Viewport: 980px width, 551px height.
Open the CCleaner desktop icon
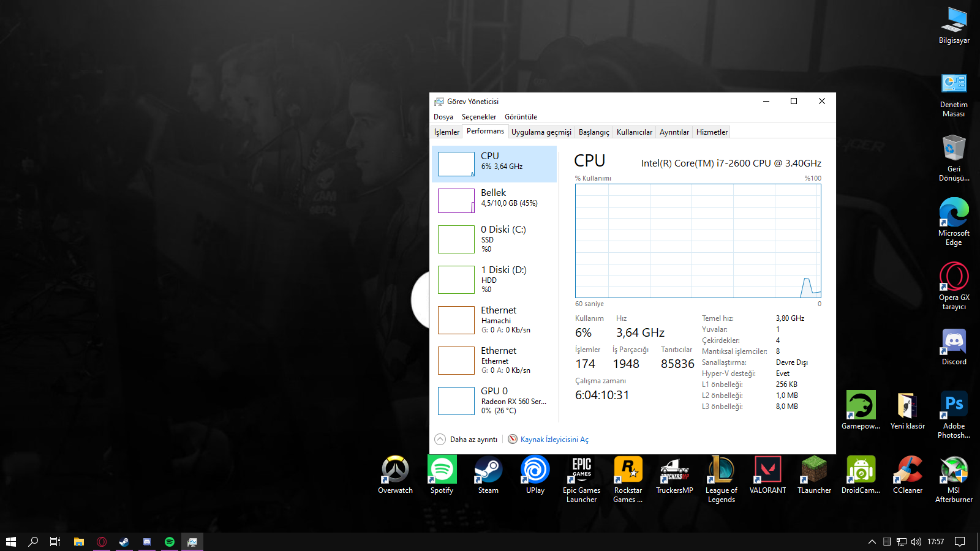pyautogui.click(x=907, y=474)
